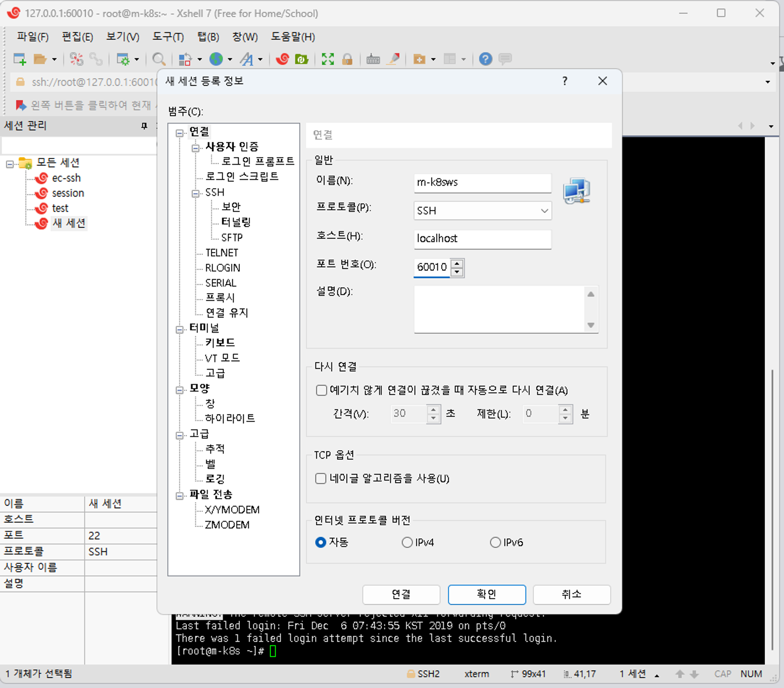The image size is (784, 688).
Task: Click the keyboard key-mapping toolbar icon
Action: coord(373,59)
